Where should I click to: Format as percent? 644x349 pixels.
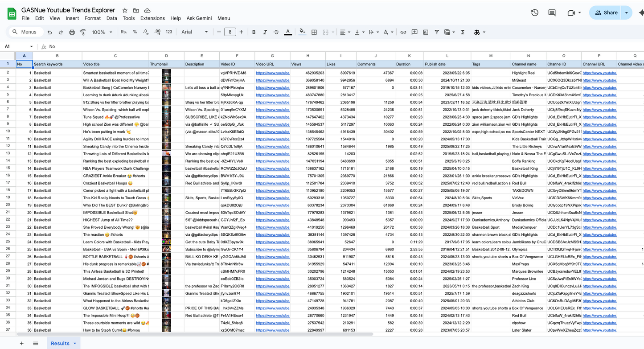(135, 32)
